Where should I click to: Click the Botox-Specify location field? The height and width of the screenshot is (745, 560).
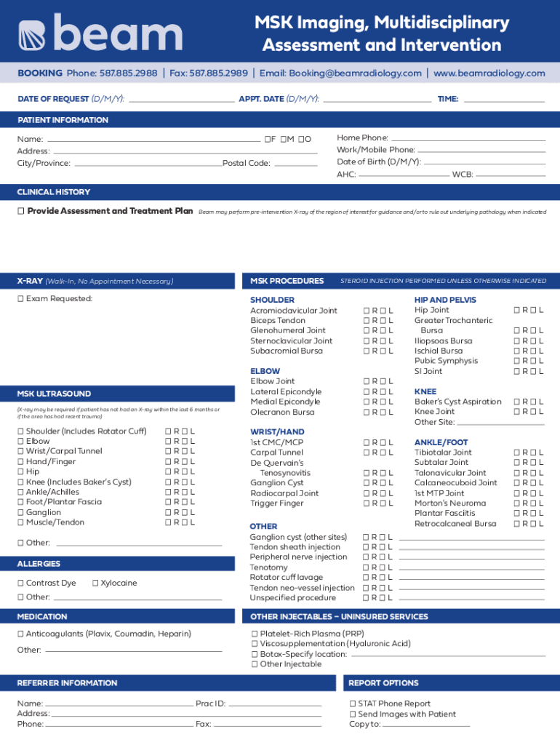tap(447, 653)
